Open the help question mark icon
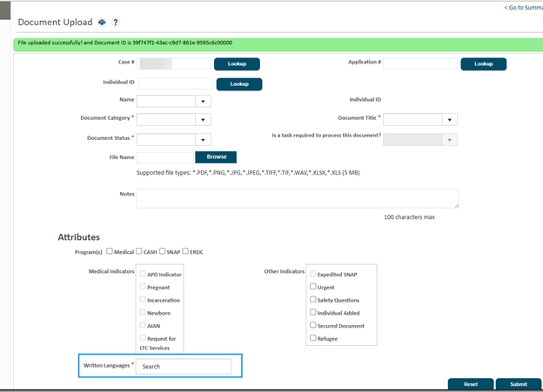Screen dimensions: 543x392 [x=116, y=23]
